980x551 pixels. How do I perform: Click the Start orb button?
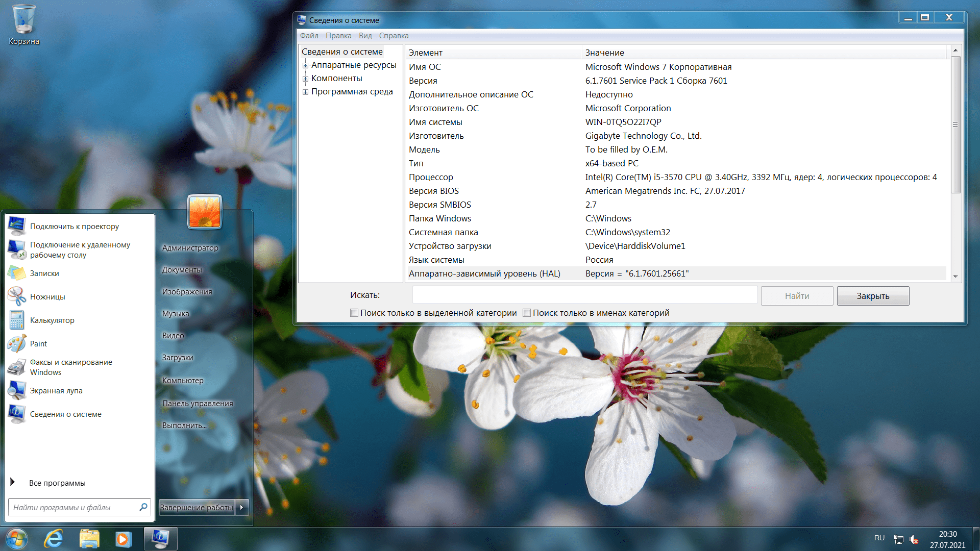click(x=16, y=539)
